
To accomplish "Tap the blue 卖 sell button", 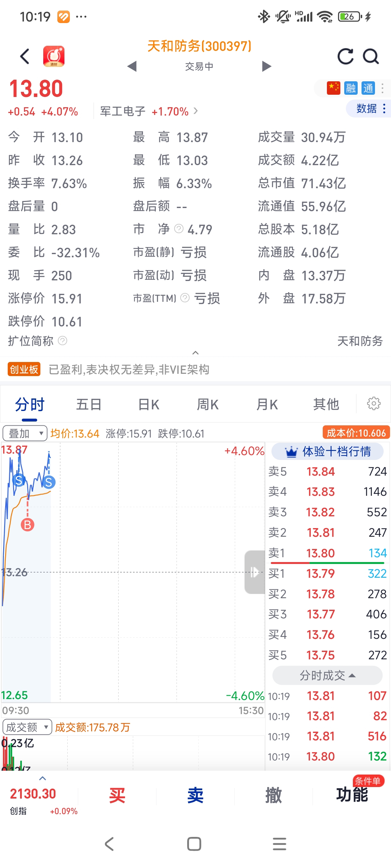I will click(x=195, y=796).
